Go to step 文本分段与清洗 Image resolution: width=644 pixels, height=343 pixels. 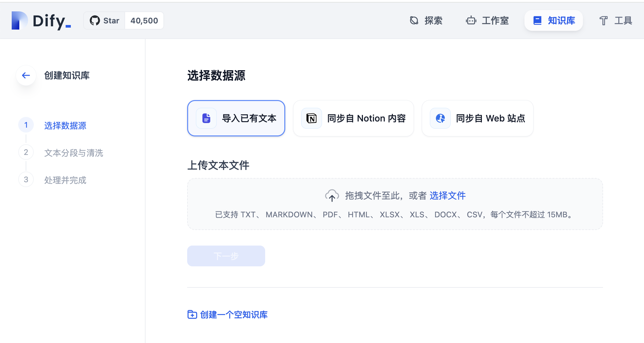(x=74, y=153)
